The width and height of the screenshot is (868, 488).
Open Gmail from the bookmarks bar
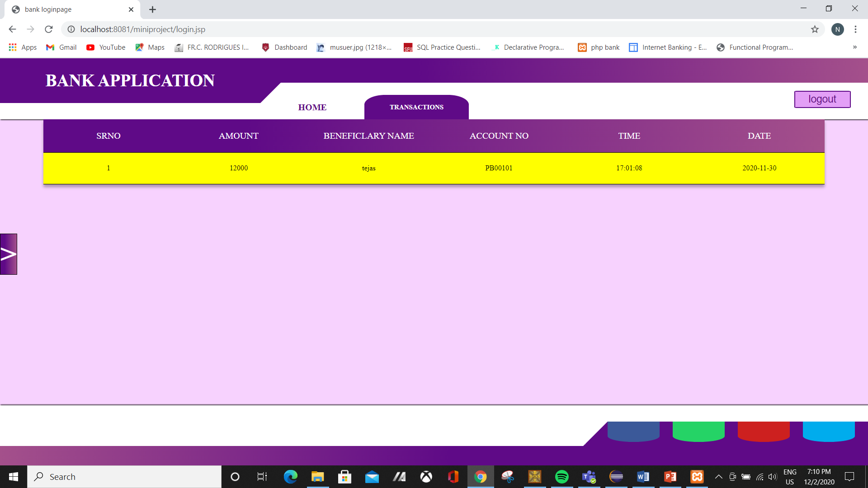[x=61, y=47]
